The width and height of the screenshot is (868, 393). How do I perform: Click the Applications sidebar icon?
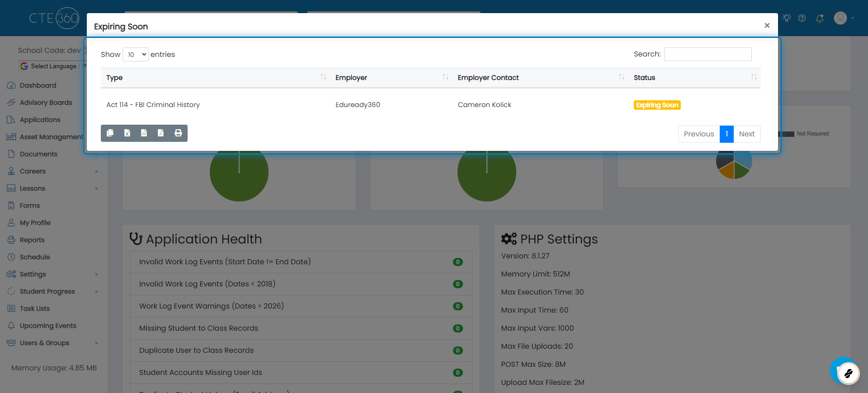click(x=11, y=120)
